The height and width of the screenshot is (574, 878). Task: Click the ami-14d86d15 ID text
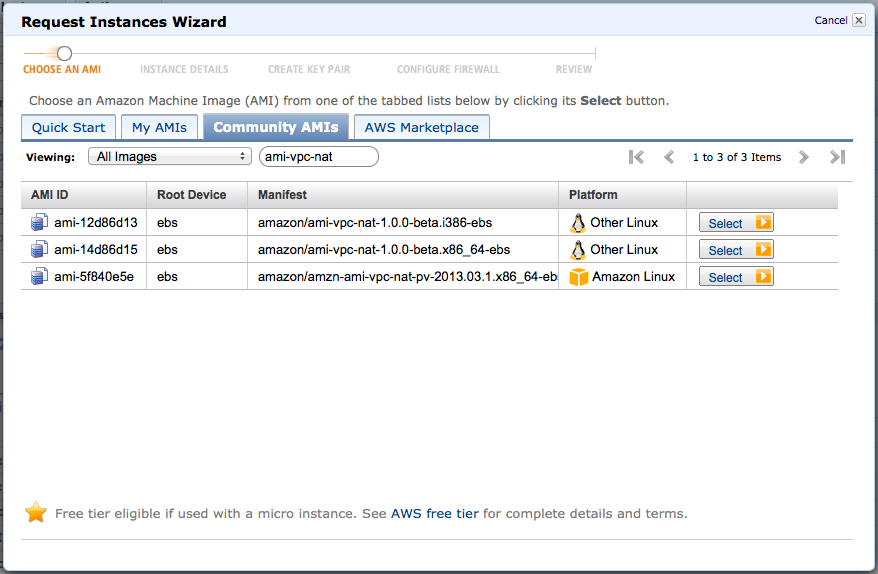[96, 250]
